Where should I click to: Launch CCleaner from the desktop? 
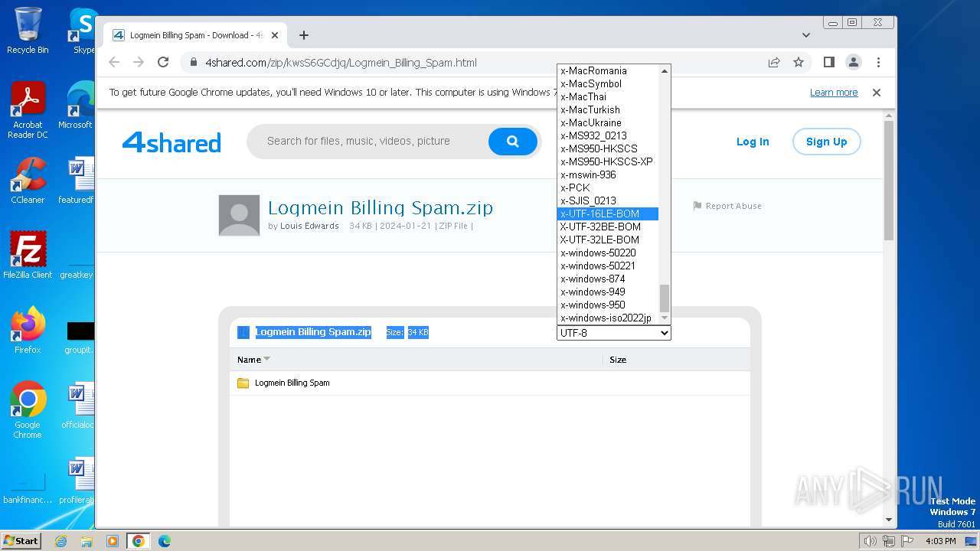tap(28, 181)
